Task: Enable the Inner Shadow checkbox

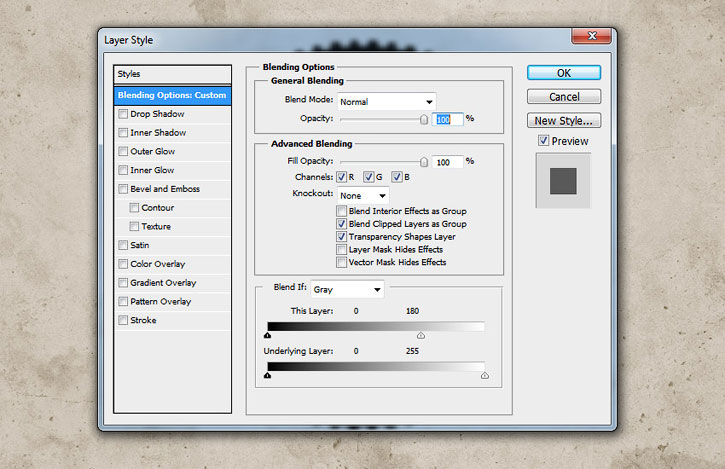Action: tap(123, 133)
